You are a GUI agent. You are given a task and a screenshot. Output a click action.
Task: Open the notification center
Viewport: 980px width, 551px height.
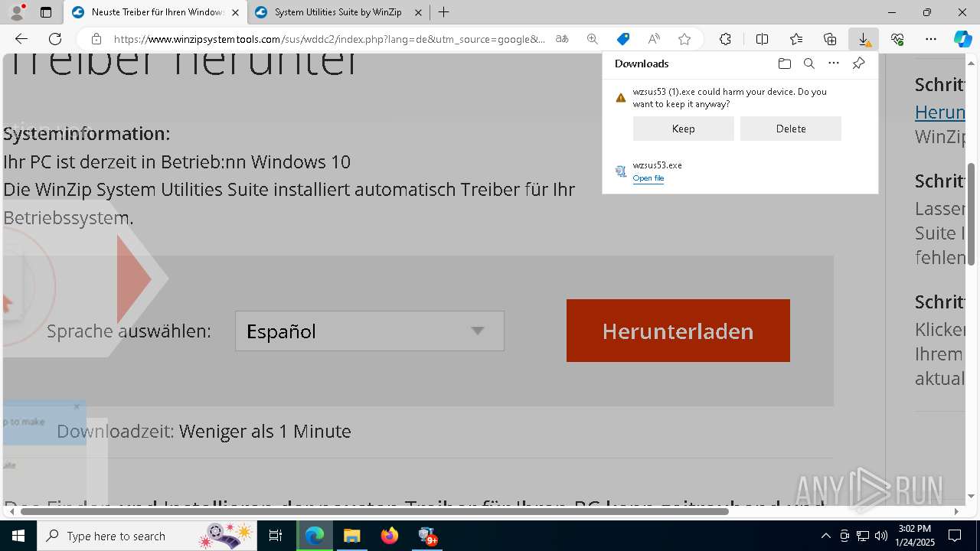955,536
